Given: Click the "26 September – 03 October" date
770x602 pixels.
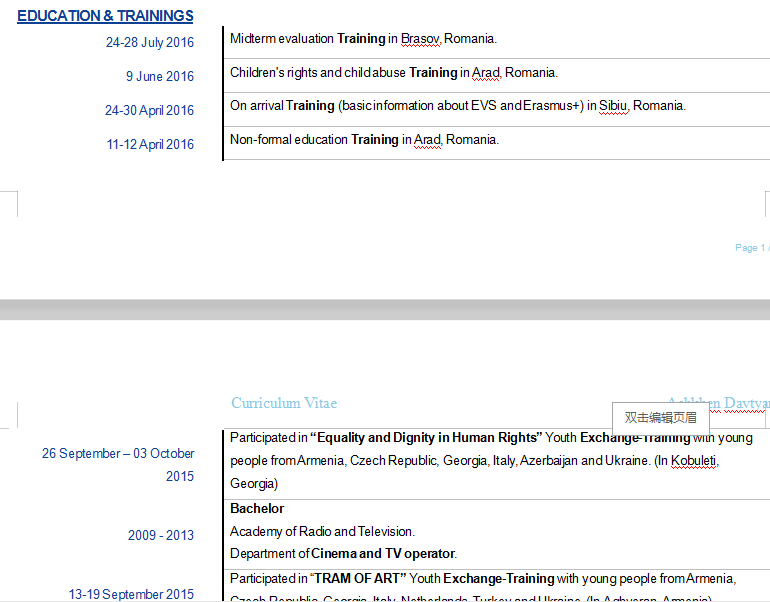Looking at the screenshot, I should coord(118,453).
